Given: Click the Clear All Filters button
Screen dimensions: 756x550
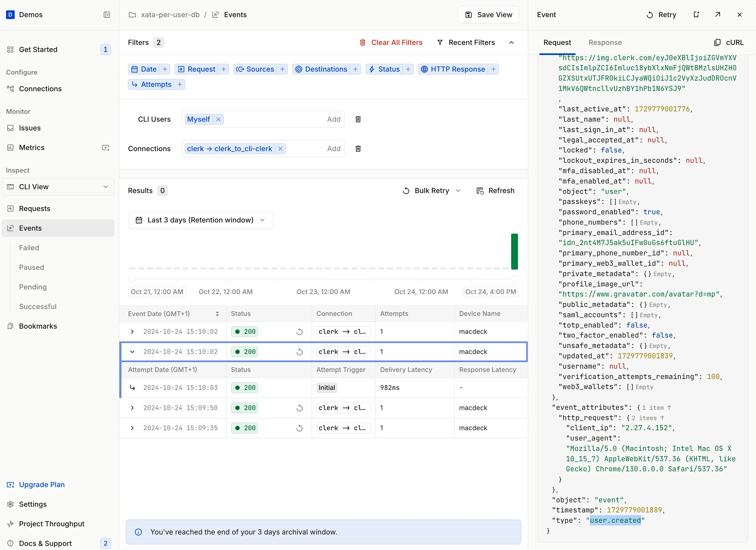Looking at the screenshot, I should coord(390,42).
